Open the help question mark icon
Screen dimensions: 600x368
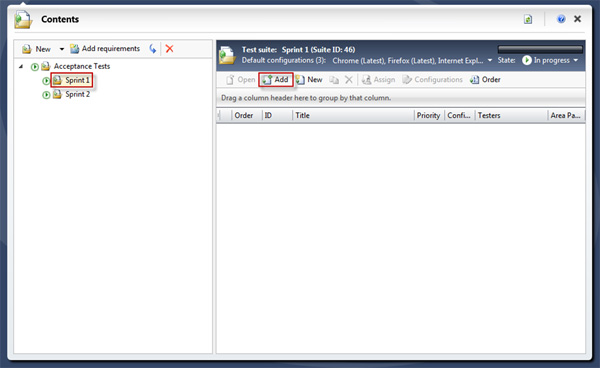(x=561, y=19)
